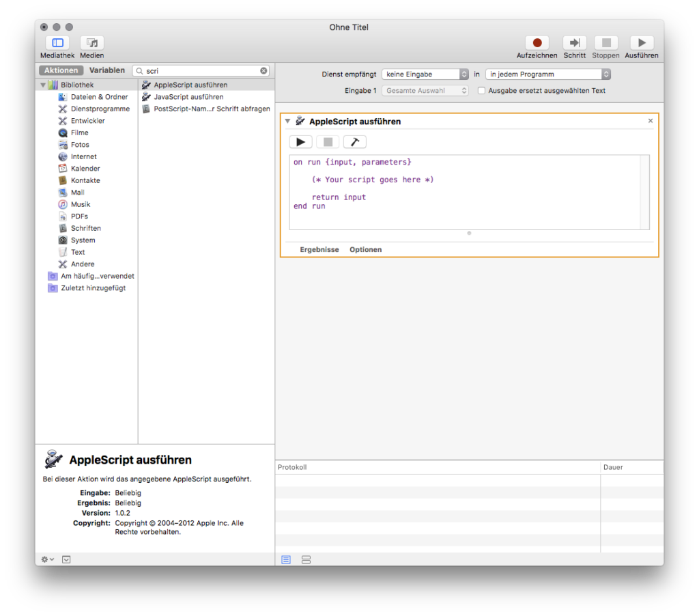The height and width of the screenshot is (616, 699).
Task: Collapse the AppleScript ausführen action
Action: click(288, 121)
